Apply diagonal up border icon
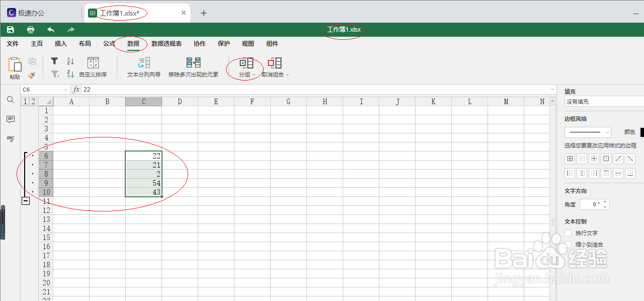The width and height of the screenshot is (644, 301). click(x=618, y=159)
